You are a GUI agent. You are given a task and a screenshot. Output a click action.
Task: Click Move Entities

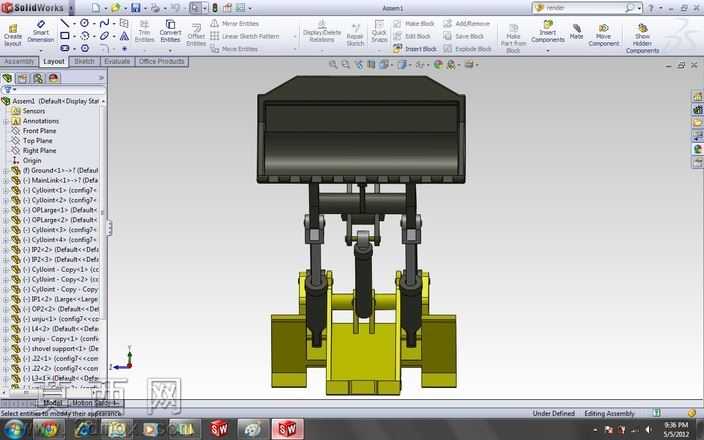(234, 48)
